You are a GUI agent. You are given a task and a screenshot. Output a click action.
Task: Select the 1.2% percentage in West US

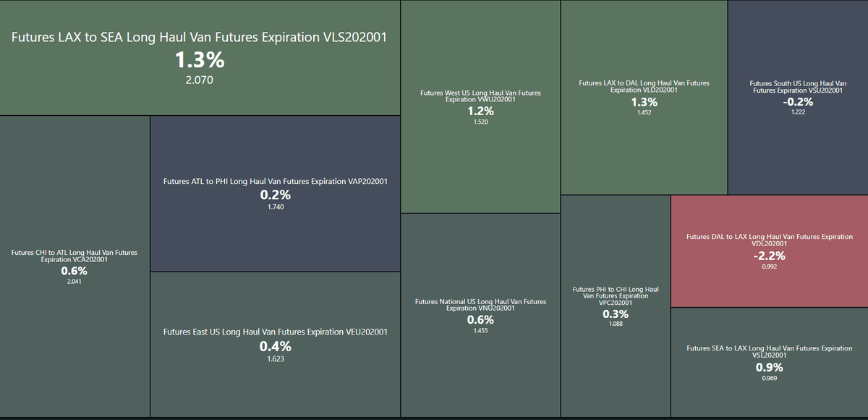(x=480, y=111)
